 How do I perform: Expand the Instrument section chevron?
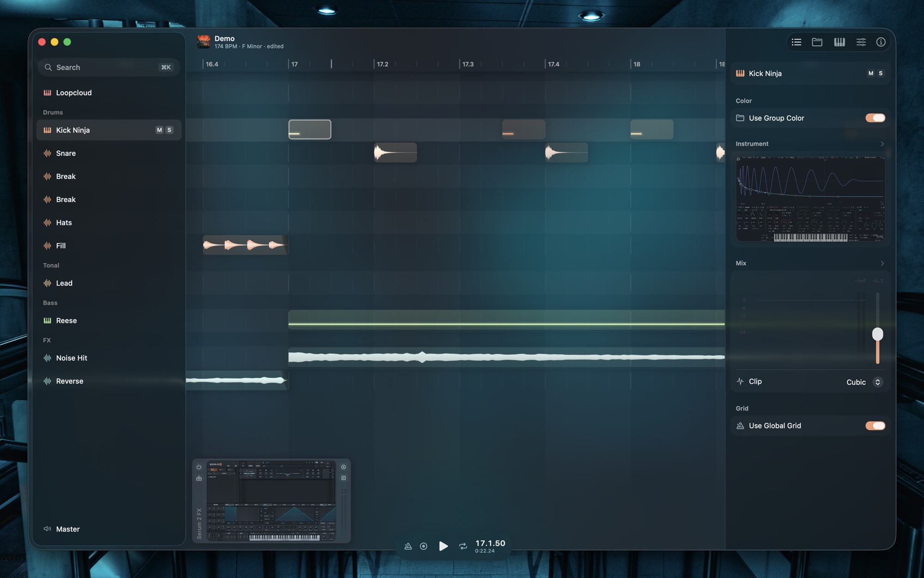[882, 144]
